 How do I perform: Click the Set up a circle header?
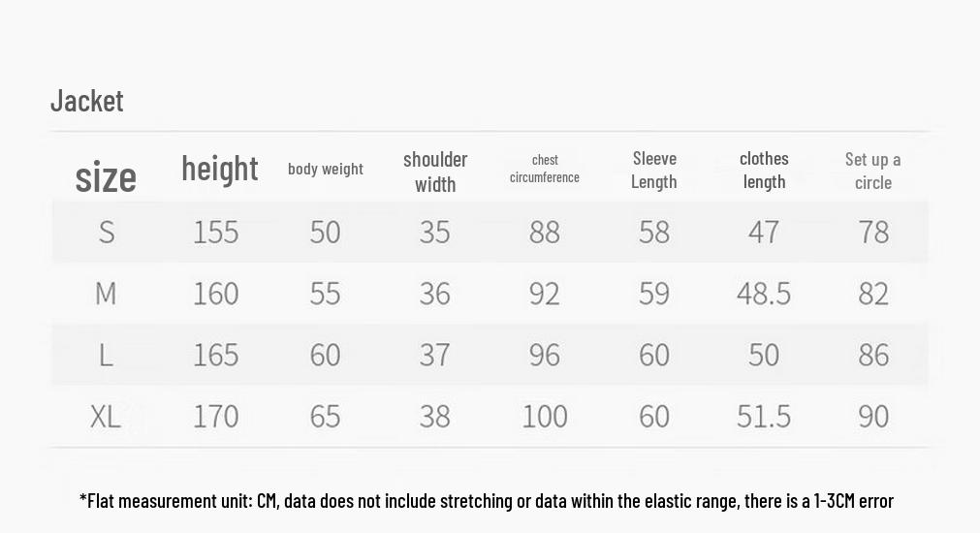pyautogui.click(x=873, y=171)
